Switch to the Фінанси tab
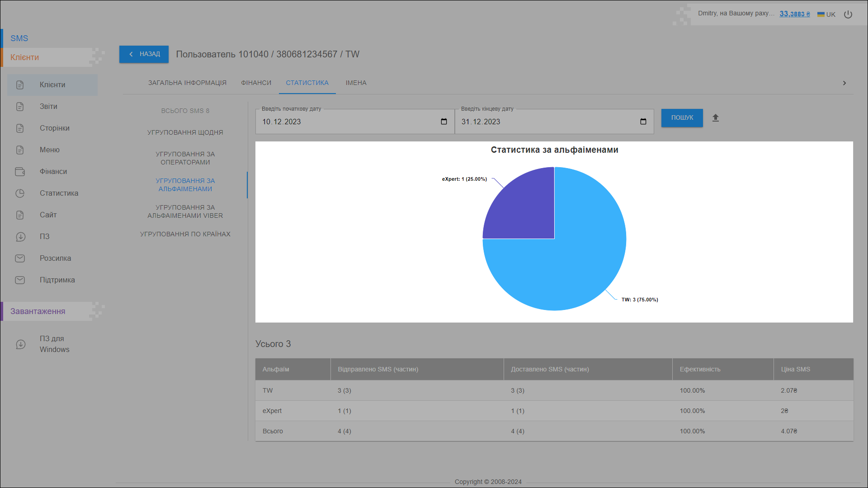868x488 pixels. (256, 83)
